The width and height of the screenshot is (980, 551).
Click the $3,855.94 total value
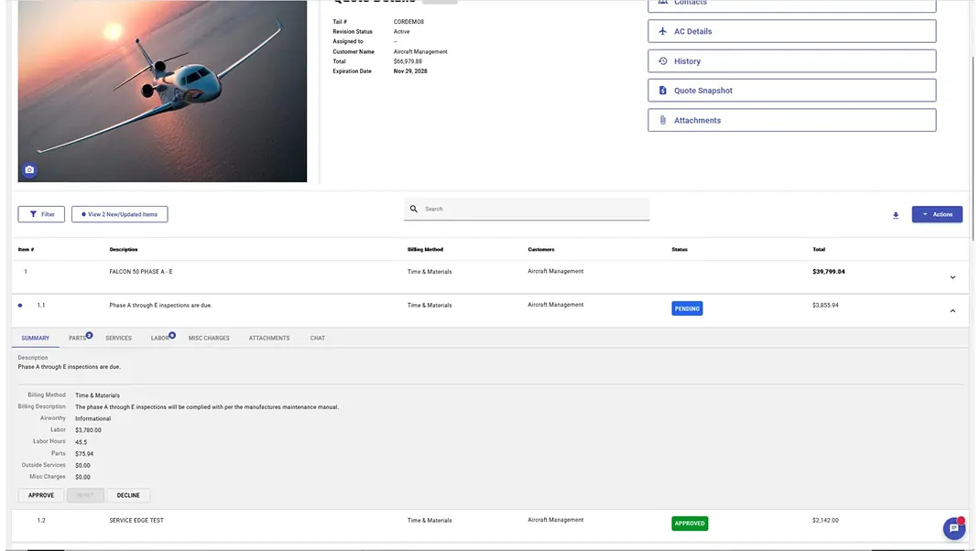825,306
